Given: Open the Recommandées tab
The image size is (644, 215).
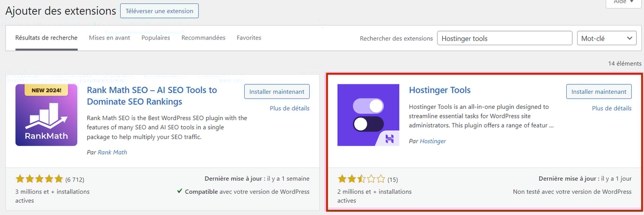Looking at the screenshot, I should point(203,38).
